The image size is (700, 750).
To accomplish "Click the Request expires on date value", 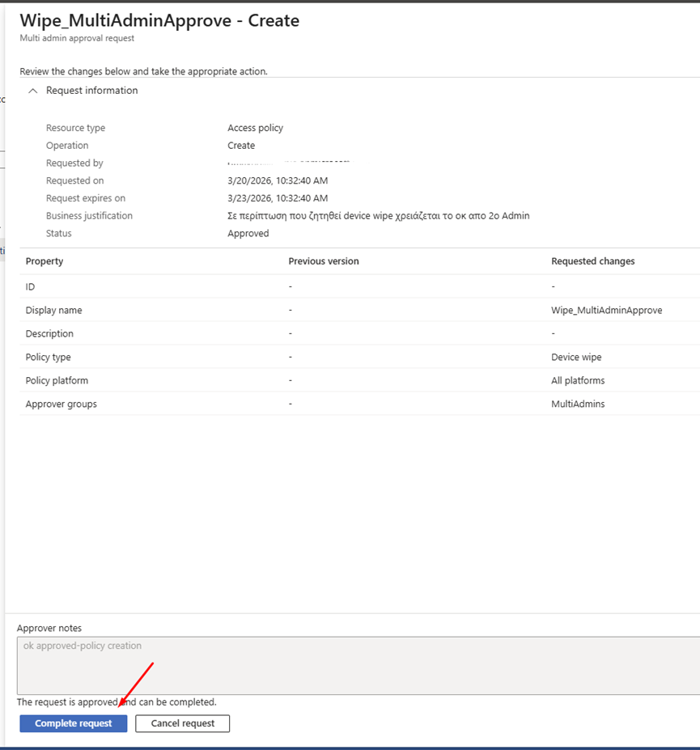I will tap(278, 198).
